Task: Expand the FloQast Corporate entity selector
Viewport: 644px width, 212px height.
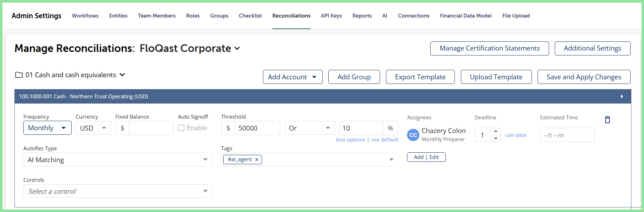Action: tap(237, 48)
